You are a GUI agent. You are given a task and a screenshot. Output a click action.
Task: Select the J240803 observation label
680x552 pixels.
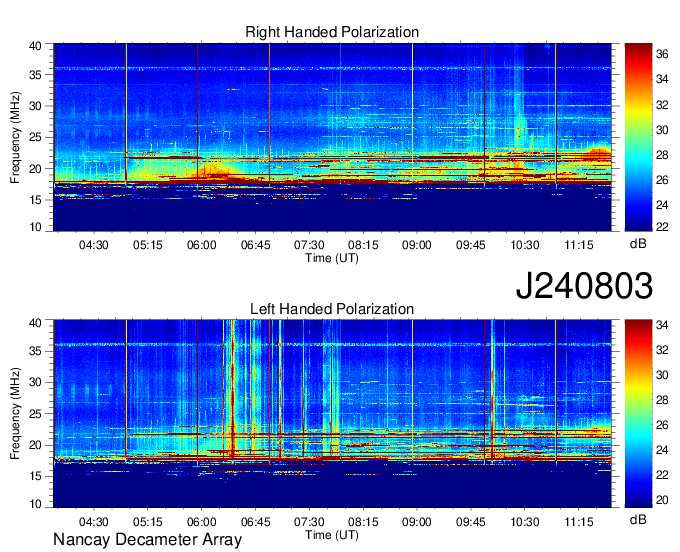[x=584, y=286]
